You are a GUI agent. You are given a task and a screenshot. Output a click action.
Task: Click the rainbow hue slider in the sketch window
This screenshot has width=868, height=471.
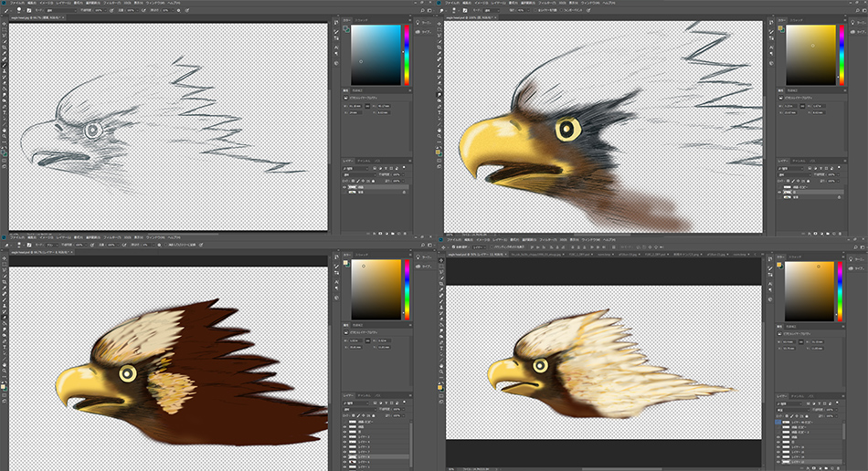[408, 54]
